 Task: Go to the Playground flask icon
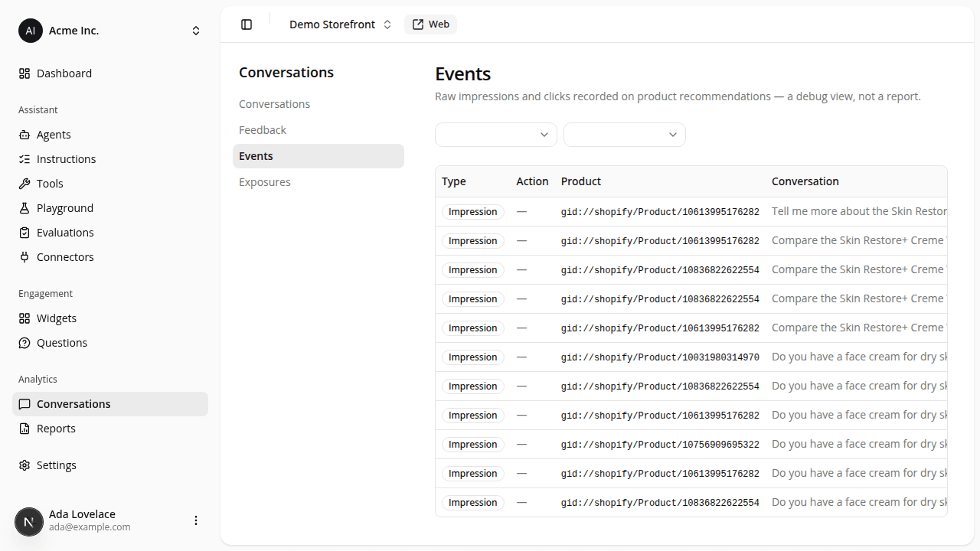tap(24, 208)
